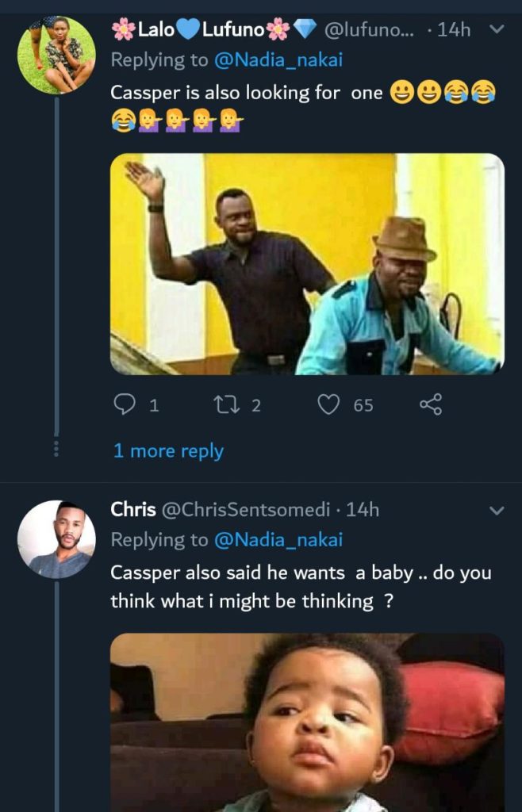Open Chris display name
The image size is (522, 812).
tap(133, 510)
